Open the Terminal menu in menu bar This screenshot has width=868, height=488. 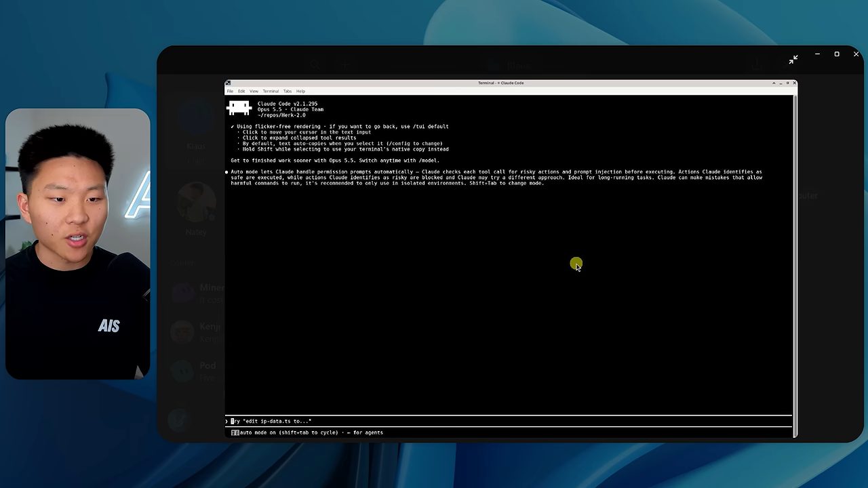[271, 91]
